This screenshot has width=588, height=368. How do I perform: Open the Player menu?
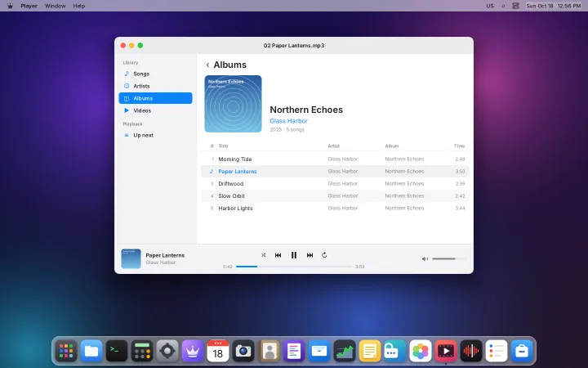[29, 6]
